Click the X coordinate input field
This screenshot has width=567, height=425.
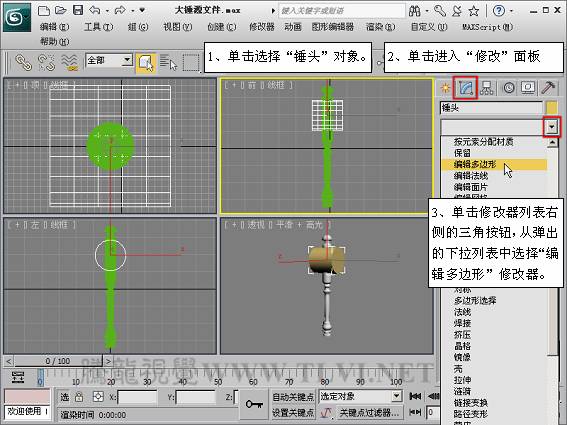click(x=137, y=397)
